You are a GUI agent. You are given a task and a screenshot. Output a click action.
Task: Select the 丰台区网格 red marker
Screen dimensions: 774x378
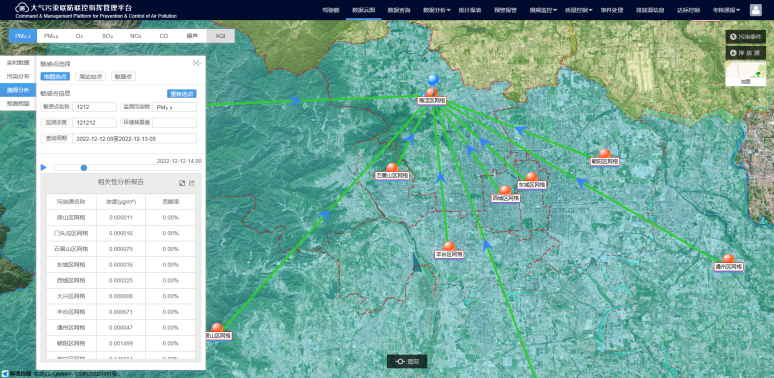pos(449,246)
